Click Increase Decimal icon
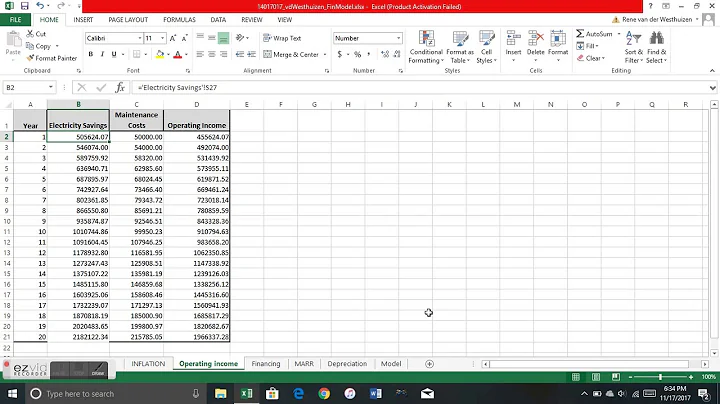Viewport: 720px width, 404px height. click(385, 54)
